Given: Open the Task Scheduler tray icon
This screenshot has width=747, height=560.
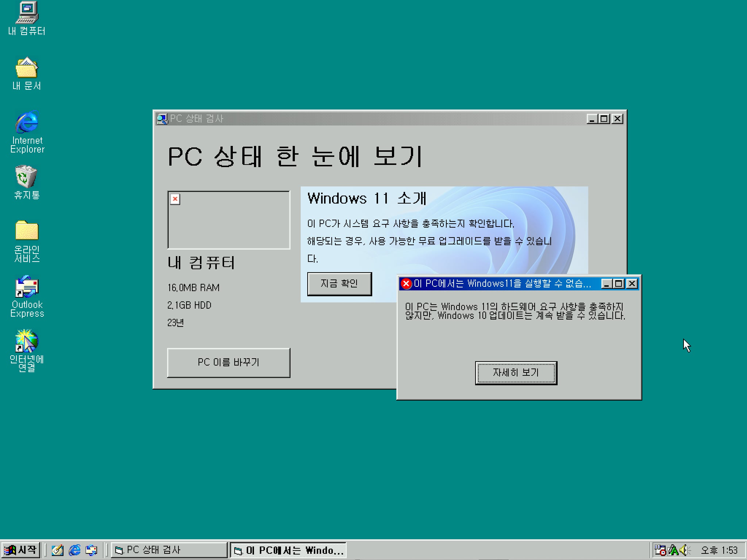Looking at the screenshot, I should [x=660, y=550].
